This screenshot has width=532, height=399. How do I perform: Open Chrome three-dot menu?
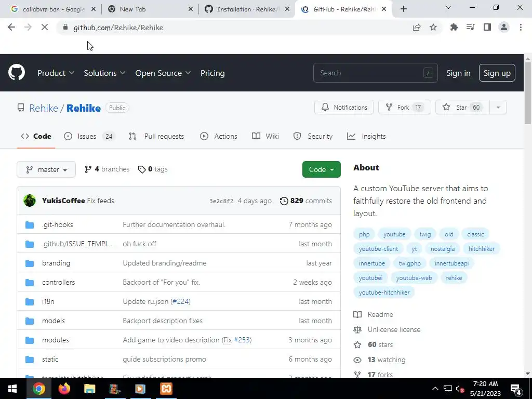[521, 28]
